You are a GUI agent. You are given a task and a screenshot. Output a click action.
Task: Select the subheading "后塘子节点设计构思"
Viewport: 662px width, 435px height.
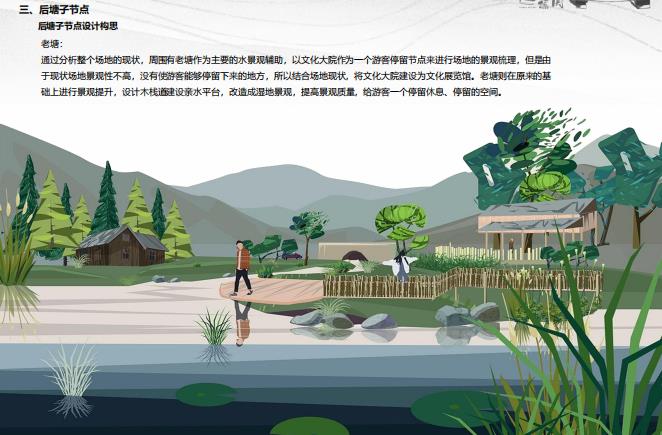point(78,26)
